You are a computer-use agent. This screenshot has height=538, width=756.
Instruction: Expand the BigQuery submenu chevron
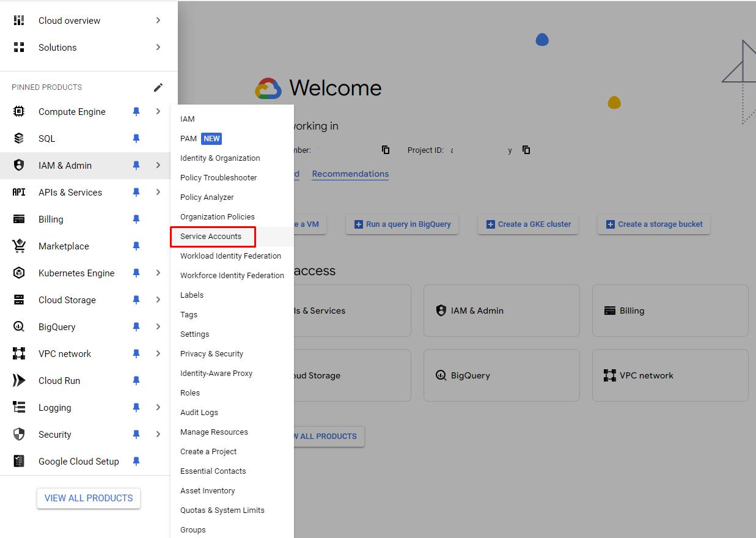158,326
